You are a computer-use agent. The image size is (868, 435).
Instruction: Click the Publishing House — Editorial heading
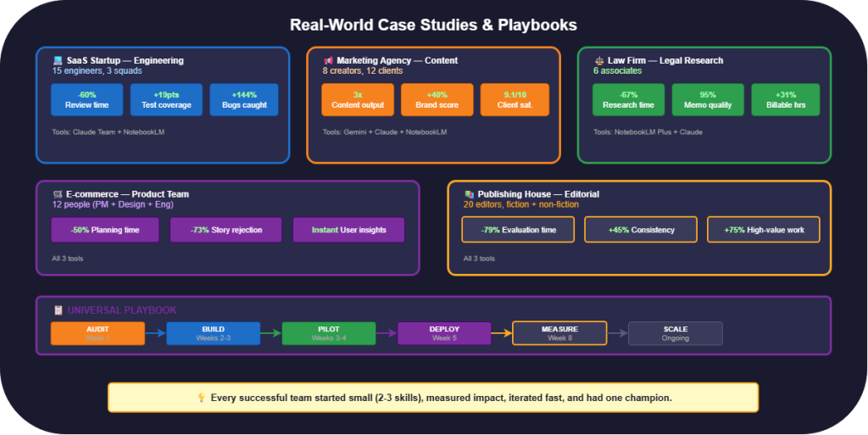pyautogui.click(x=538, y=194)
